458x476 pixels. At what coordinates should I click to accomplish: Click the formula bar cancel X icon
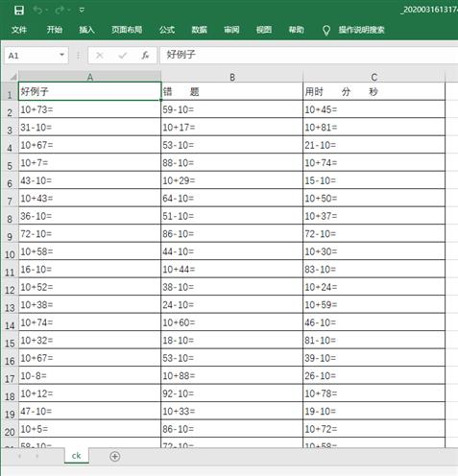coord(100,56)
